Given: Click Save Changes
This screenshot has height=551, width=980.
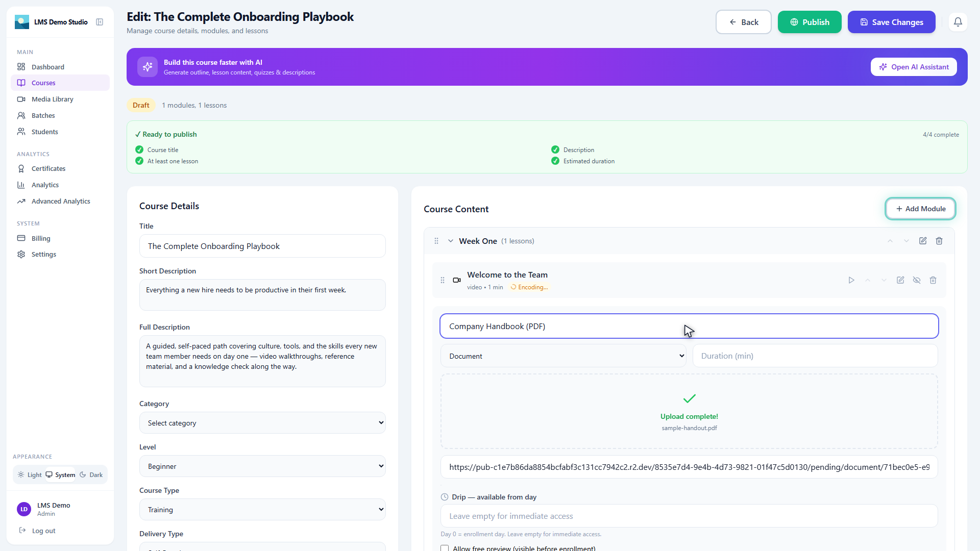Looking at the screenshot, I should [891, 22].
